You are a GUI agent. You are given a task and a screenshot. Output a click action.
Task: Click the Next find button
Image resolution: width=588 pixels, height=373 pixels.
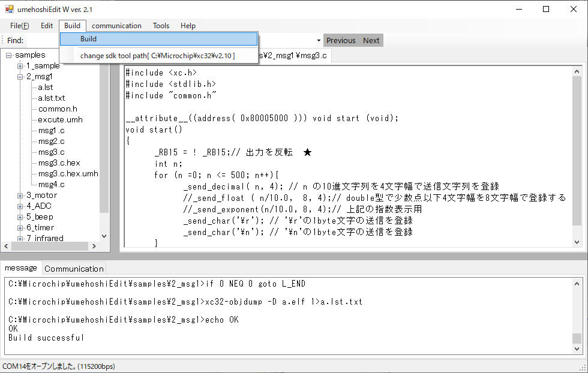pyautogui.click(x=371, y=40)
